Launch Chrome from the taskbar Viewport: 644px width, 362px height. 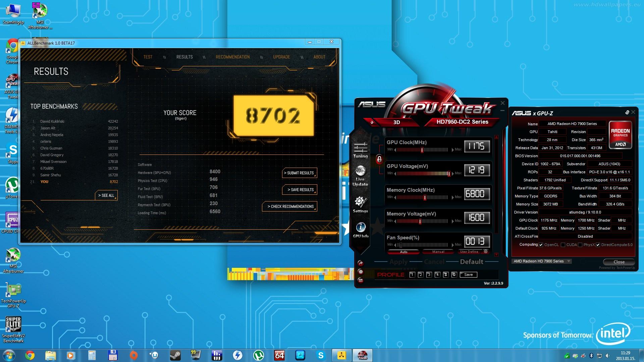click(30, 355)
